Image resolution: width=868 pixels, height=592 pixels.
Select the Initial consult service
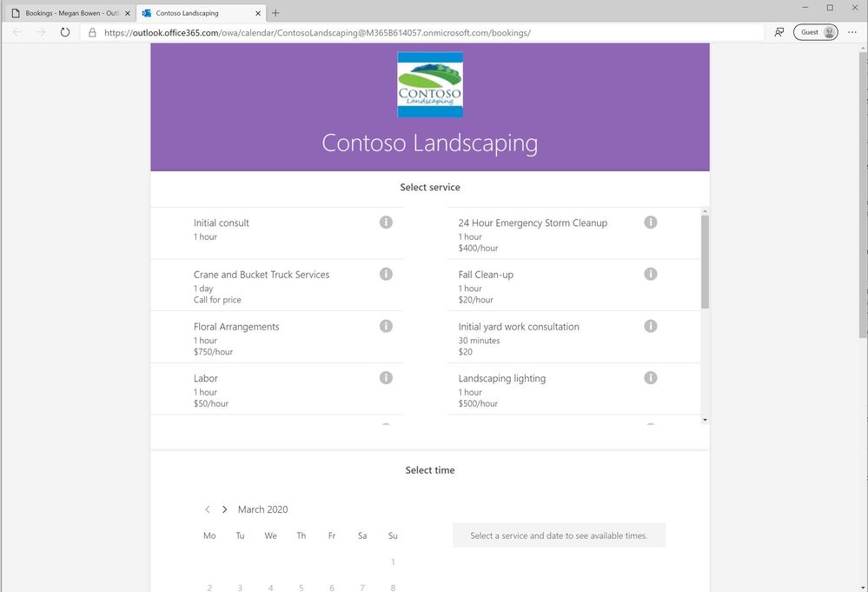click(x=277, y=233)
